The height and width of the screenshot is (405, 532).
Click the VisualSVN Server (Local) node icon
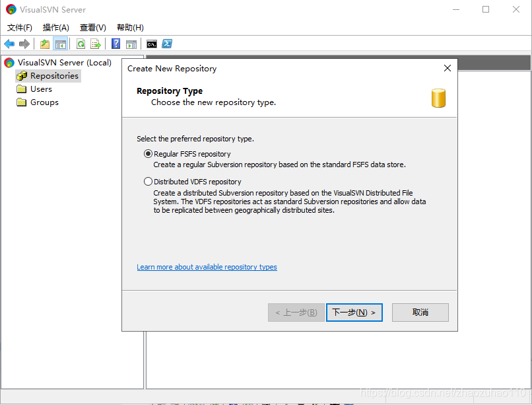pyautogui.click(x=9, y=63)
